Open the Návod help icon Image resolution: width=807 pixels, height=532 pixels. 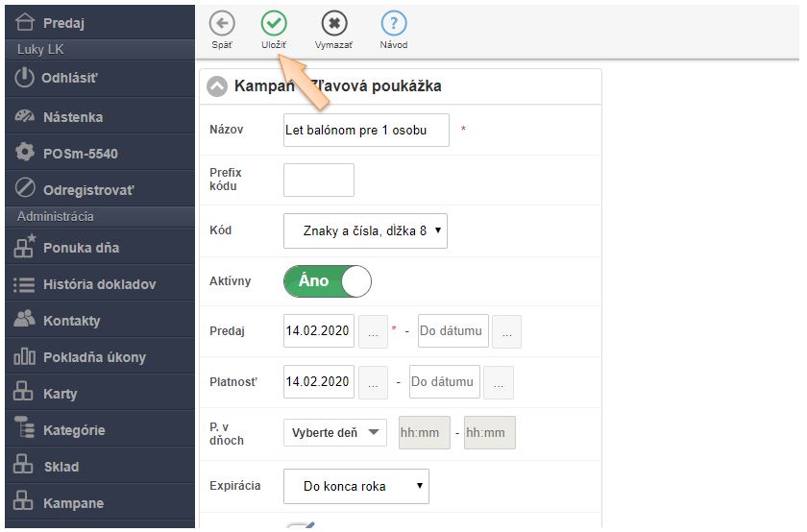click(x=393, y=24)
